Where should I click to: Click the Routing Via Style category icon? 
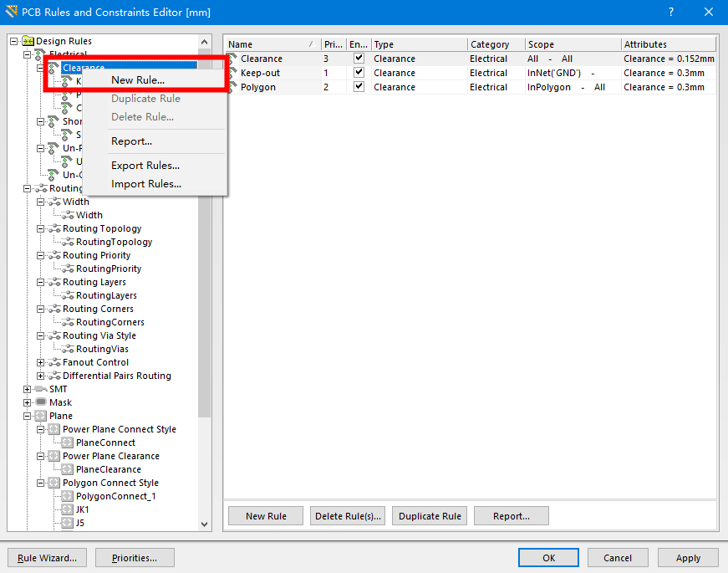pos(55,335)
